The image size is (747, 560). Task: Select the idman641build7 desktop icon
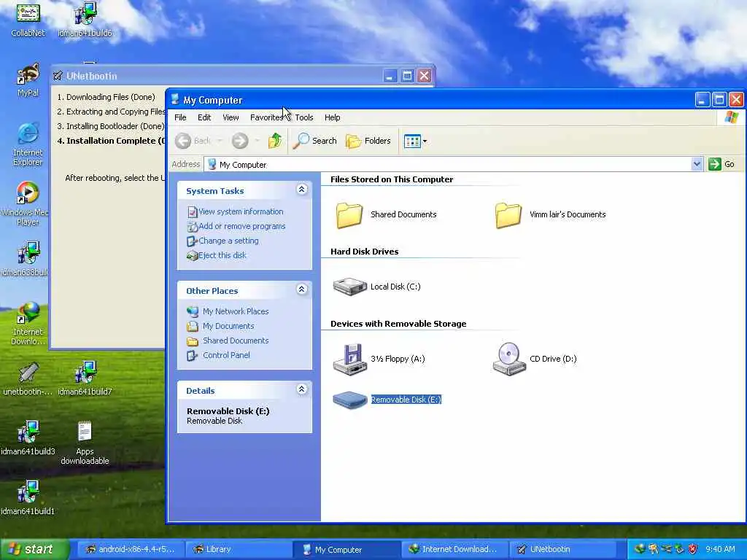85,378
